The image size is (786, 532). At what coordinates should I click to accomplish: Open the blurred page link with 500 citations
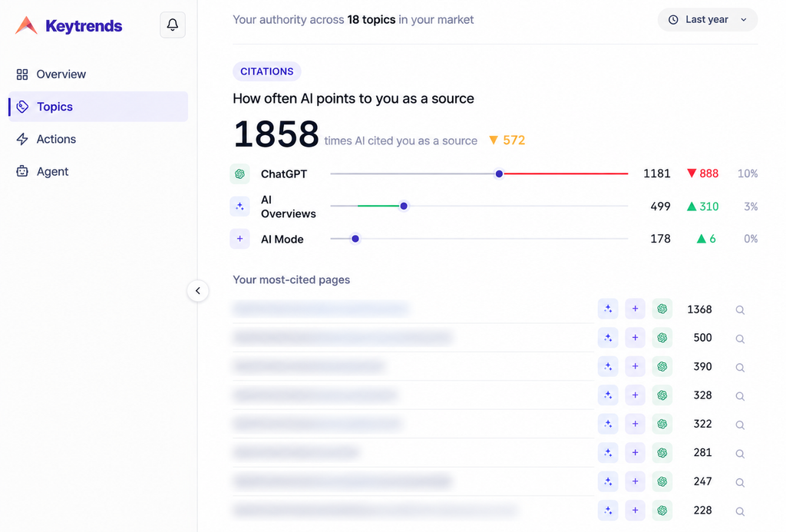tap(343, 338)
